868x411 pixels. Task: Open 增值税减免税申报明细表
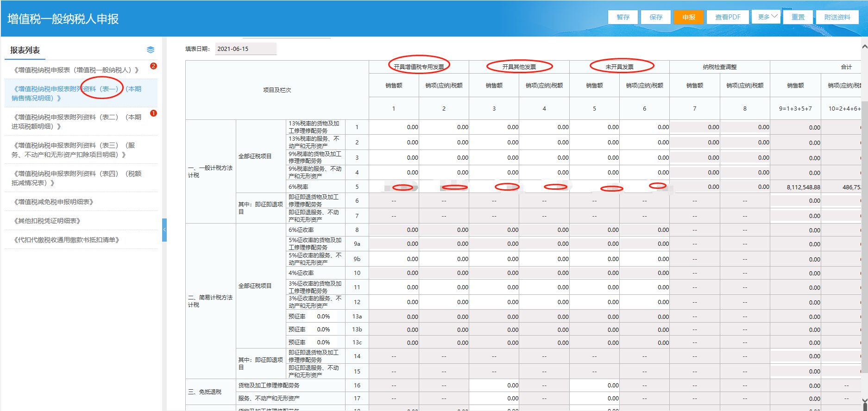(x=54, y=202)
